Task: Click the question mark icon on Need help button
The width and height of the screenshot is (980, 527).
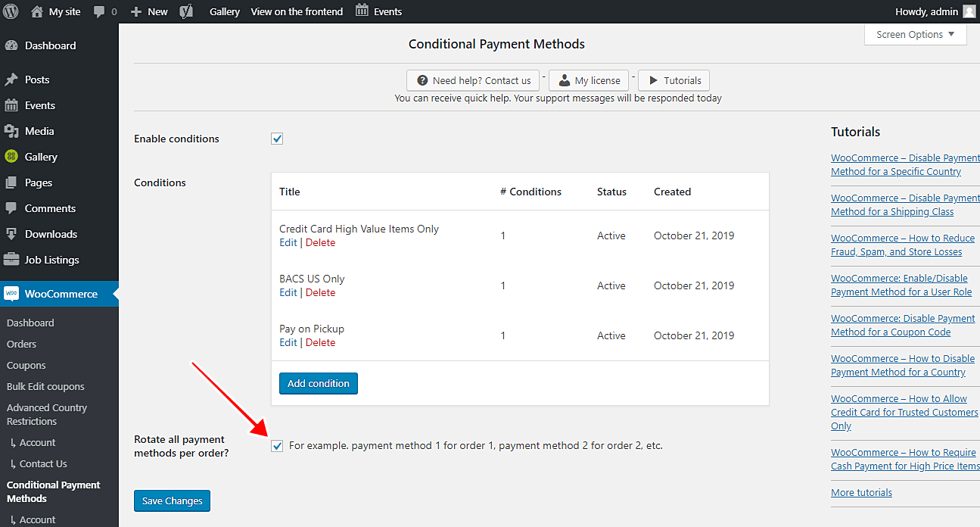Action: click(422, 80)
